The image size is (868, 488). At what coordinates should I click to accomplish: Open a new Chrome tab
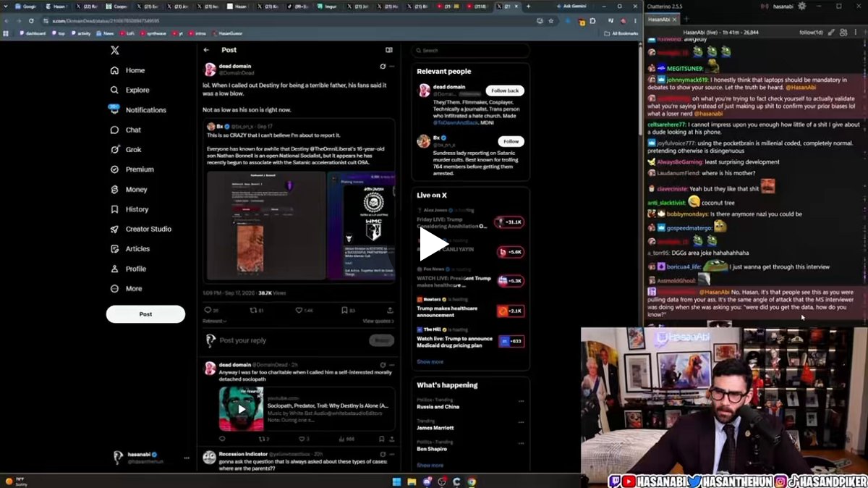(527, 7)
